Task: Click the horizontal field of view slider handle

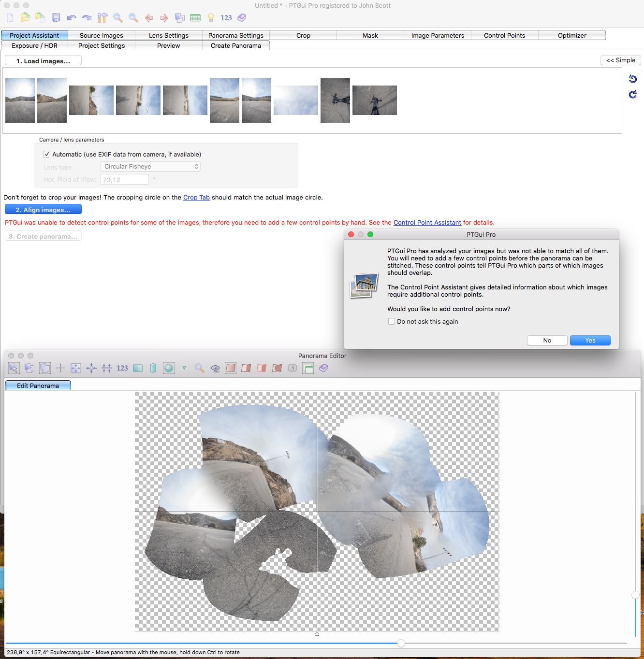Action: [401, 643]
